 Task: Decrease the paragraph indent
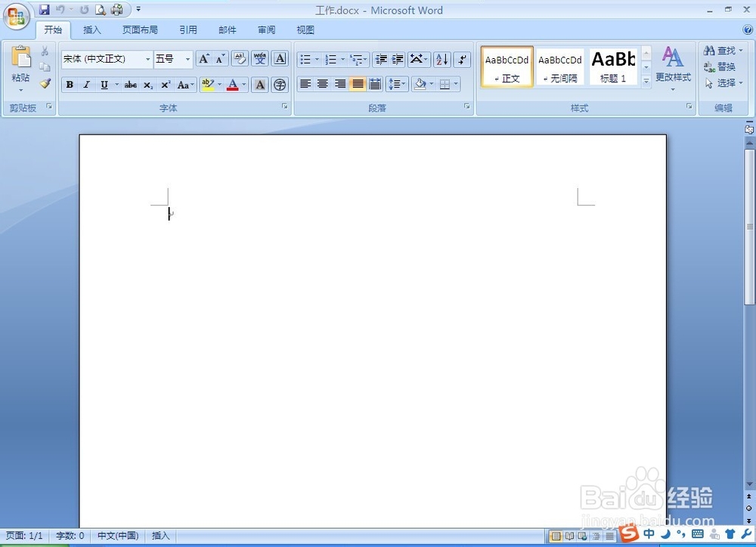tap(381, 59)
